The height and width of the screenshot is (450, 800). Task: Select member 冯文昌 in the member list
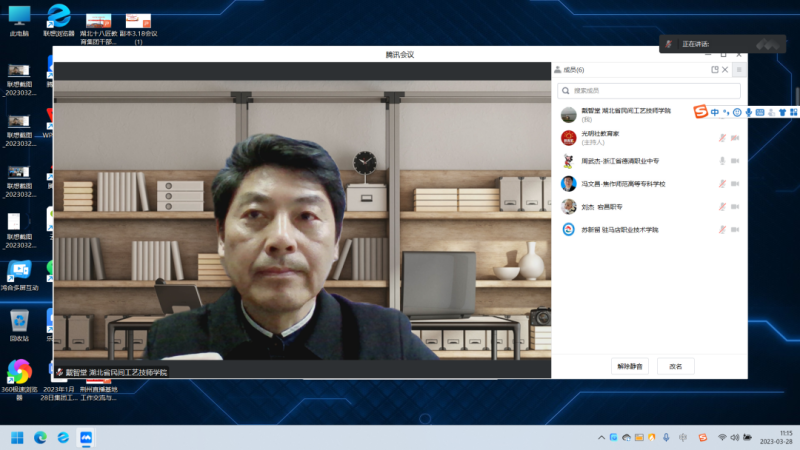[649, 184]
